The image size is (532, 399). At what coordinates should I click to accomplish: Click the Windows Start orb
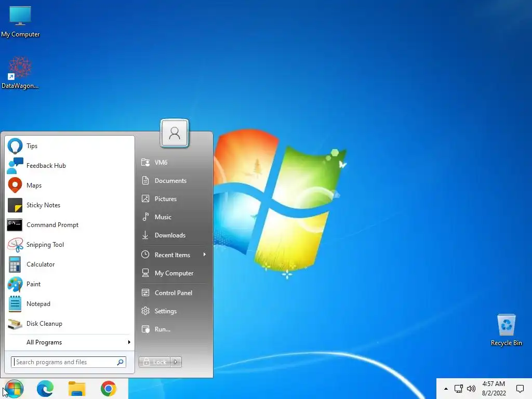click(x=14, y=389)
